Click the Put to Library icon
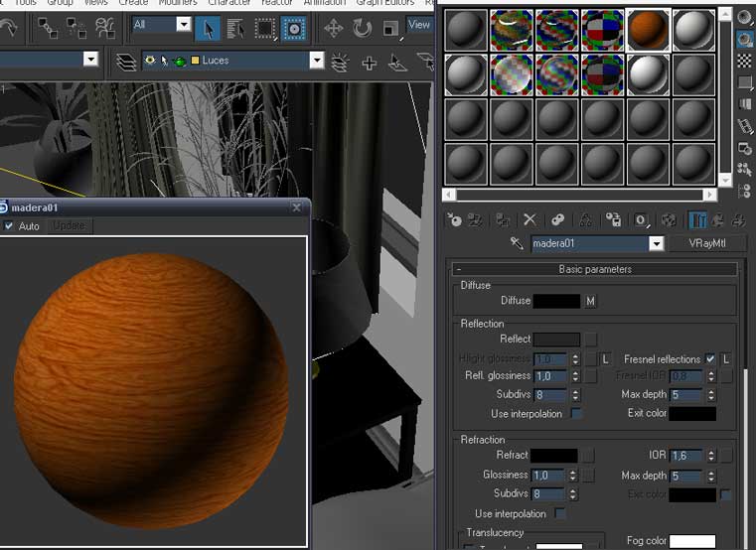 point(613,220)
